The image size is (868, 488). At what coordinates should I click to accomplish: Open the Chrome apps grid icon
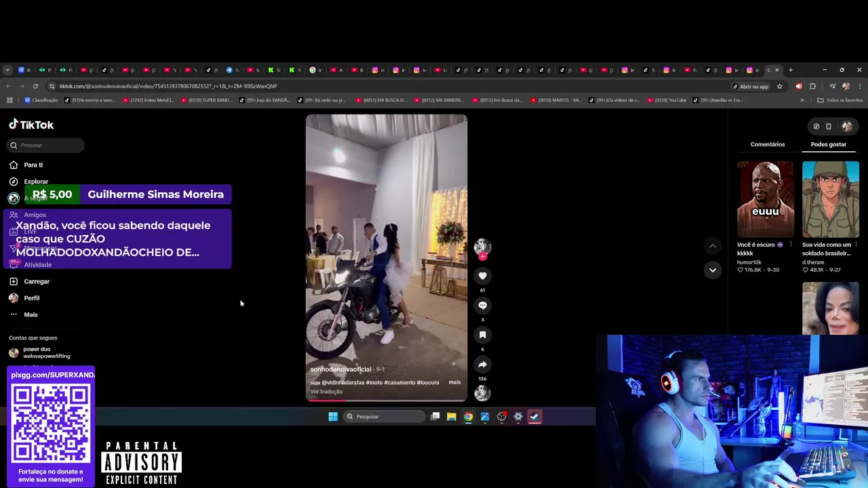[9, 100]
